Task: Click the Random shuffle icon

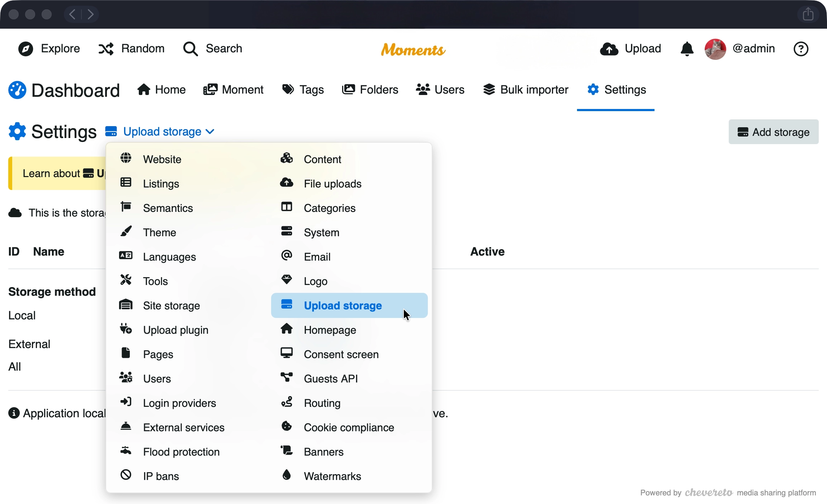Action: (106, 49)
